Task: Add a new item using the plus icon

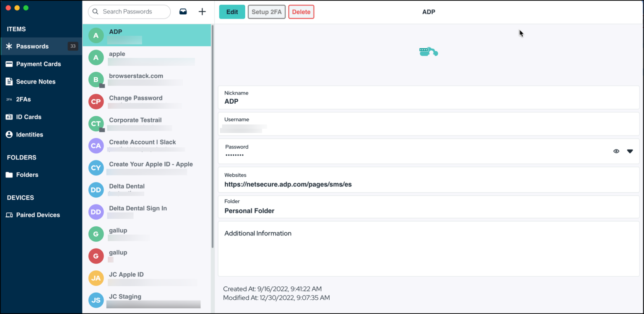Action: point(202,12)
